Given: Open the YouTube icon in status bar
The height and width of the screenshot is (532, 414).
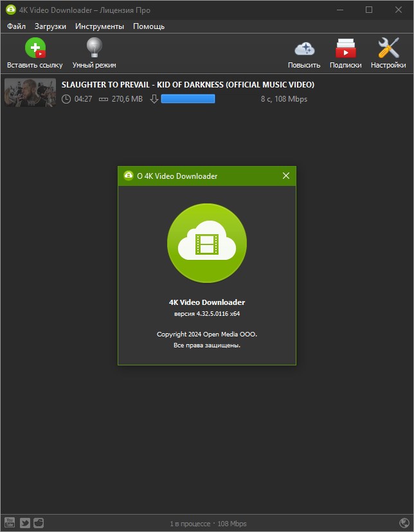Looking at the screenshot, I should pos(10,522).
